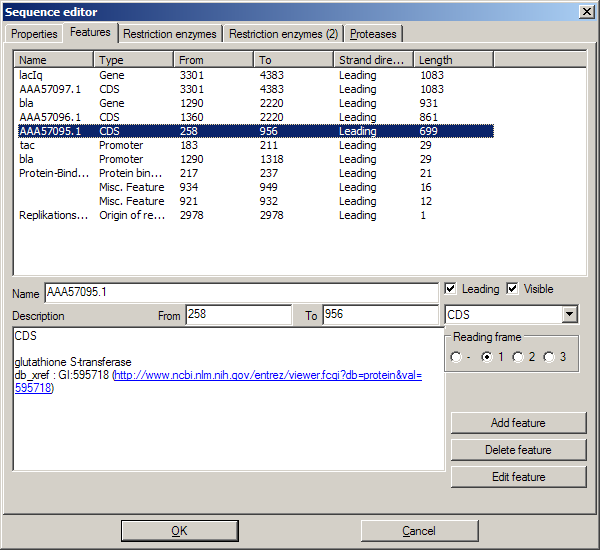
Task: Select the highlighted AAA57095.1 row
Action: pyautogui.click(x=256, y=131)
